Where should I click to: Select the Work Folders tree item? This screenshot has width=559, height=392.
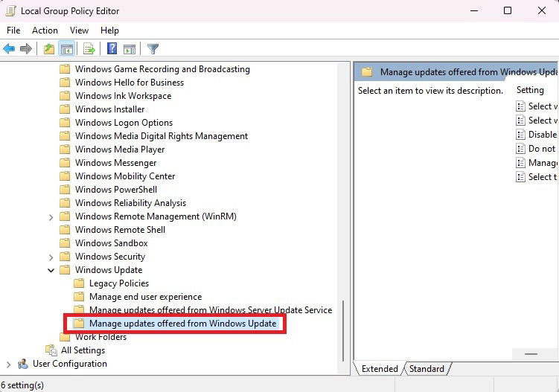point(100,337)
